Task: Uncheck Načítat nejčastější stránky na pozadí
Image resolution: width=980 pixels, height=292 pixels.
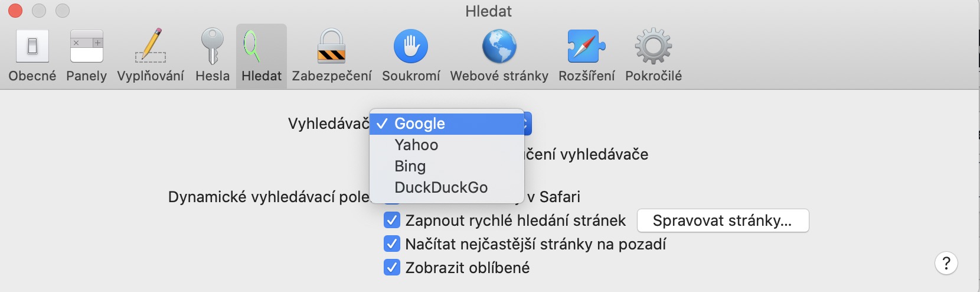Action: (x=392, y=244)
